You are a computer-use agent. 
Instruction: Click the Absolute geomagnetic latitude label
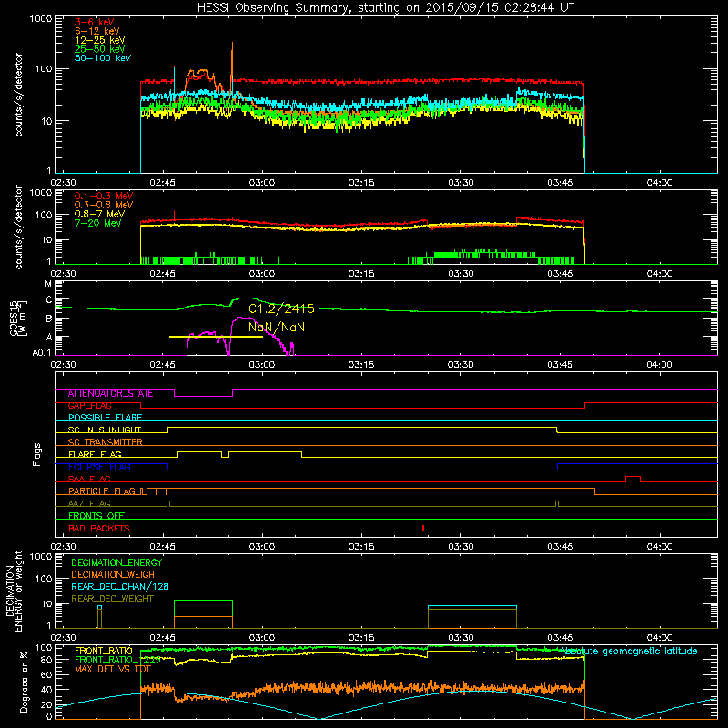click(629, 651)
